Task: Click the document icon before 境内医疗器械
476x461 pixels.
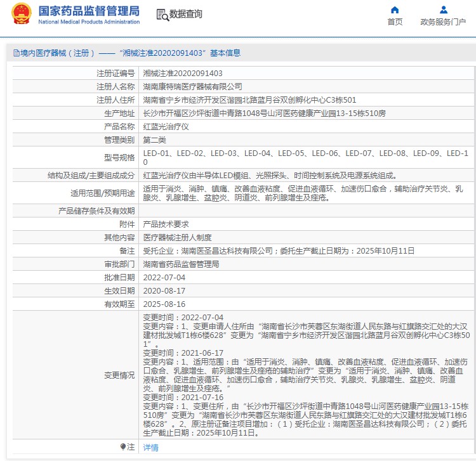Action: (x=17, y=53)
